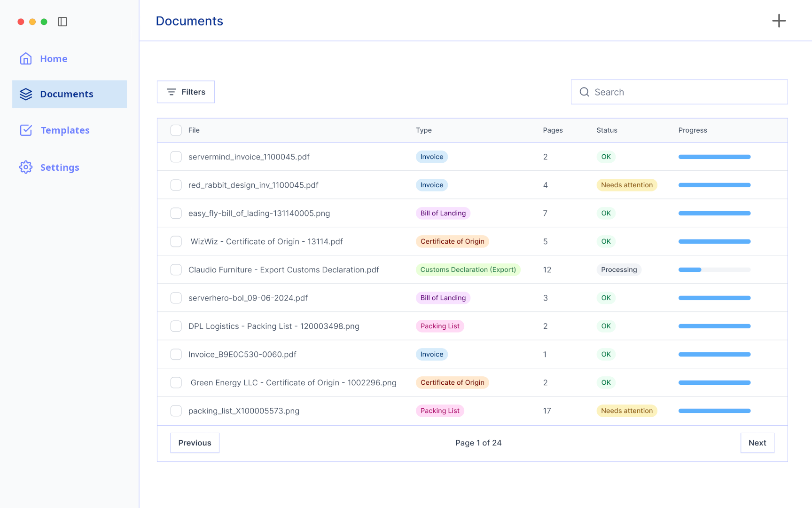The image size is (812, 508).
Task: Click the Home house icon
Action: tap(26, 59)
